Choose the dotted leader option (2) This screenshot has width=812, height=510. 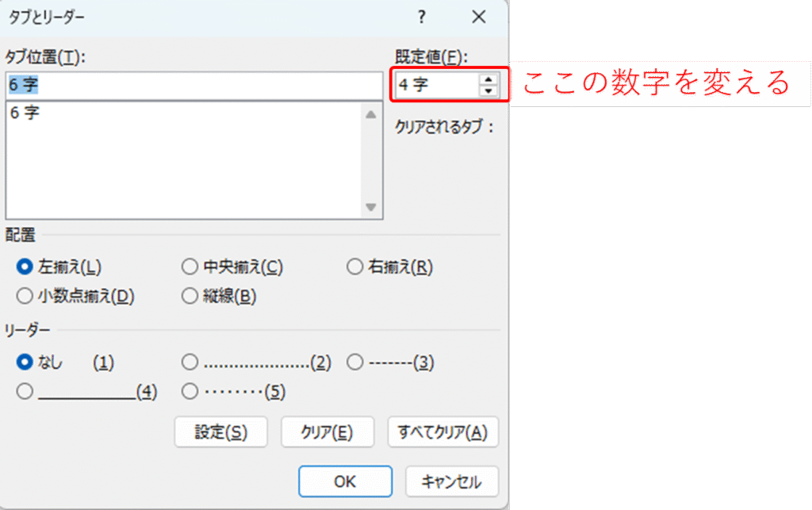pyautogui.click(x=190, y=362)
